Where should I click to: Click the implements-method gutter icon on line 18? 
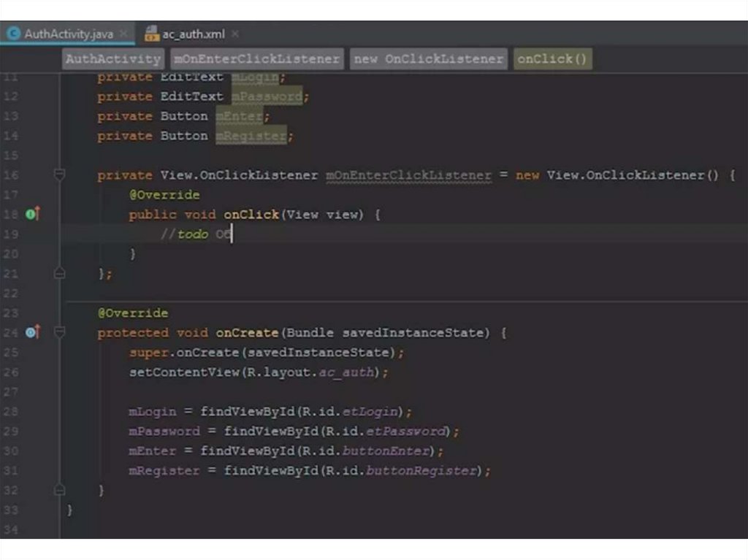pos(32,214)
